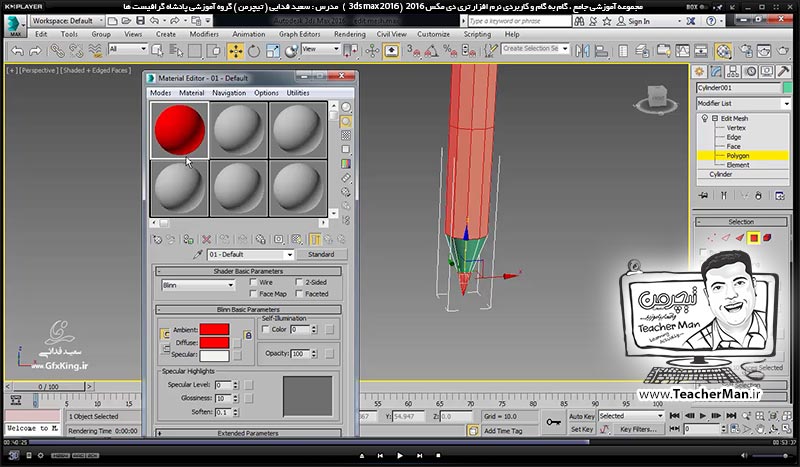Open the Modify command panel tab
The height and width of the screenshot is (467, 800).
tap(716, 71)
